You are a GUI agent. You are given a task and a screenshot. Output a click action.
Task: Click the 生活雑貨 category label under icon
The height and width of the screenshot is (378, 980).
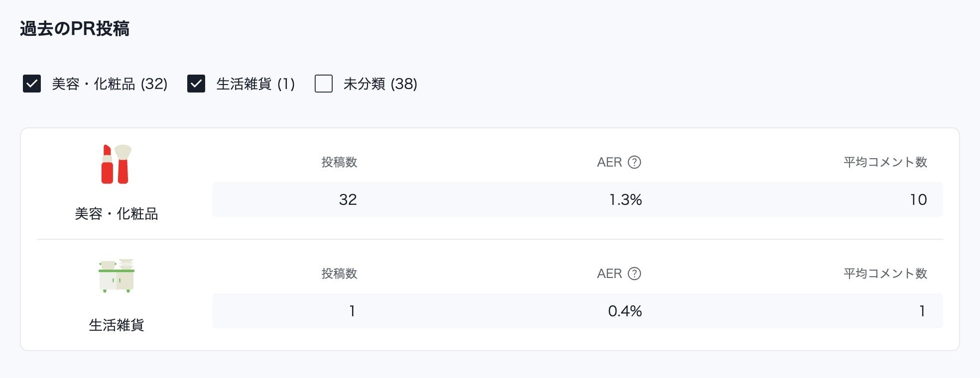point(116,325)
